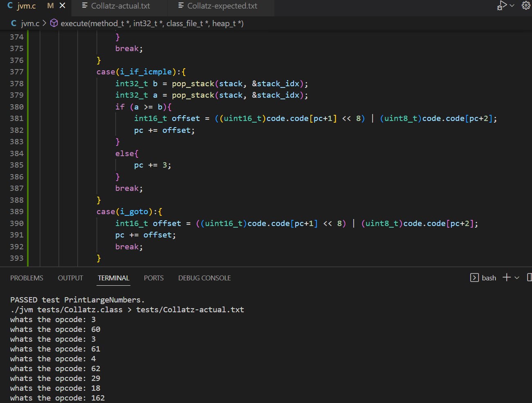Click the breadcrumb chevron separator after jvm.c
Image resolution: width=532 pixels, height=403 pixels.
pyautogui.click(x=44, y=23)
